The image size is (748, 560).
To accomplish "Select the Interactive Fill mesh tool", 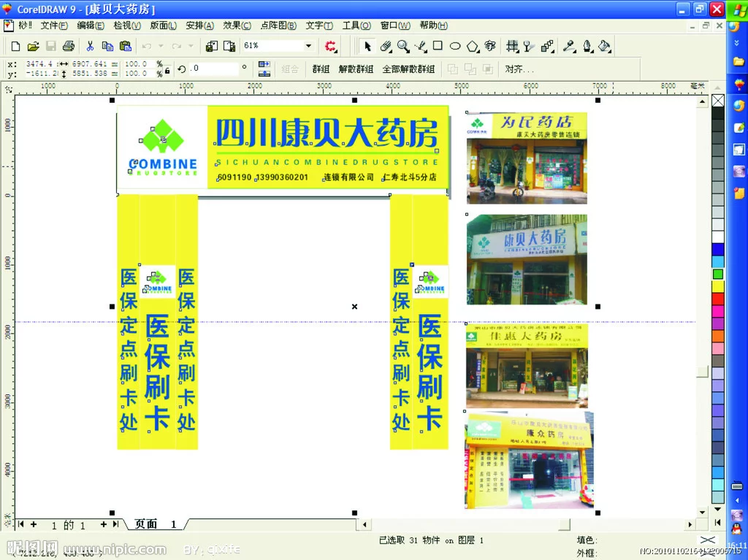I will tap(512, 46).
